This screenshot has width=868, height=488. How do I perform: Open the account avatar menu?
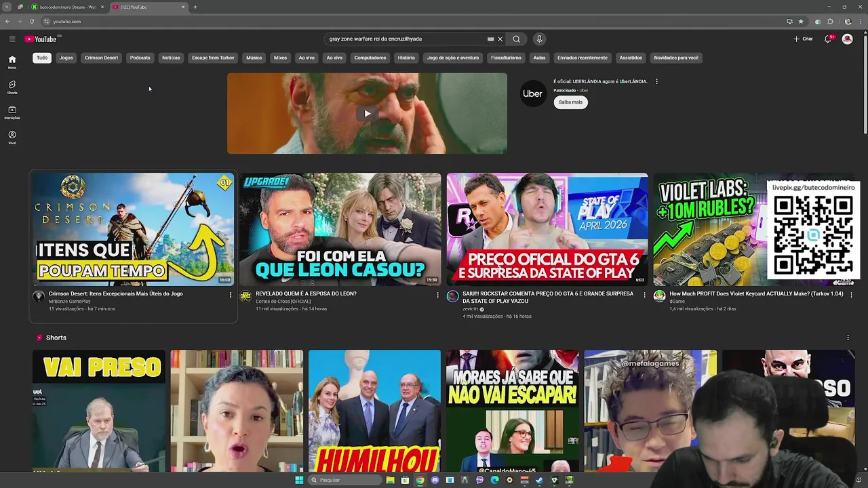click(847, 39)
